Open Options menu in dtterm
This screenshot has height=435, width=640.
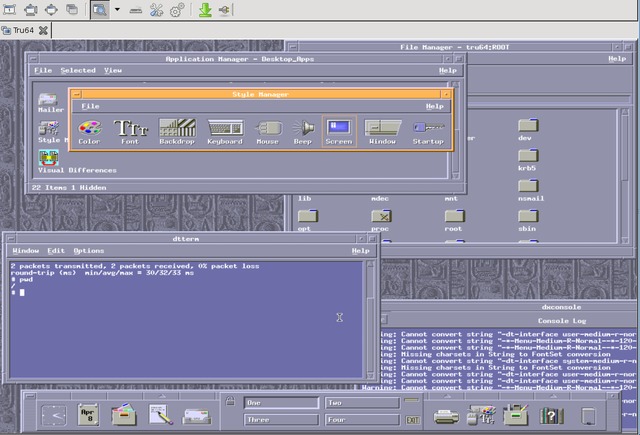[x=89, y=251]
